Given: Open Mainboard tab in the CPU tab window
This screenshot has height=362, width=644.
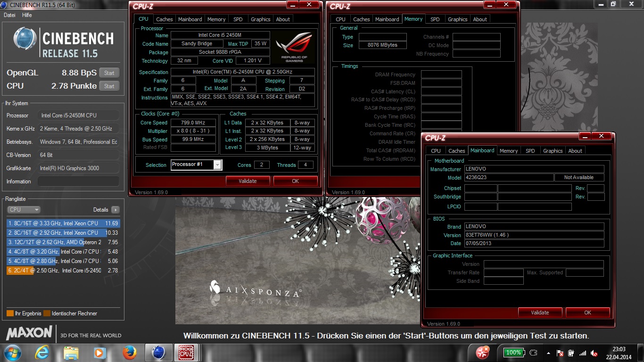Looking at the screenshot, I should tap(190, 19).
